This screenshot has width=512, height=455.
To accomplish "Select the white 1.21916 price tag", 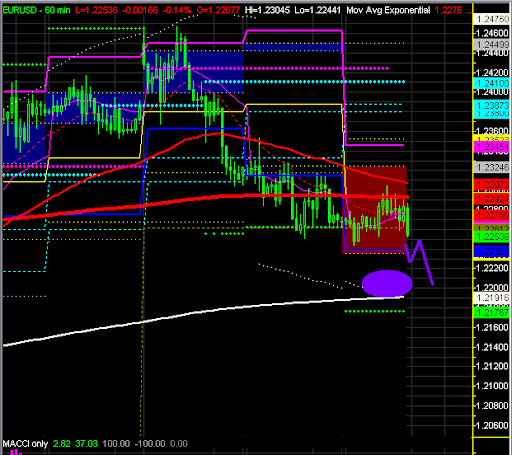I will point(492,298).
